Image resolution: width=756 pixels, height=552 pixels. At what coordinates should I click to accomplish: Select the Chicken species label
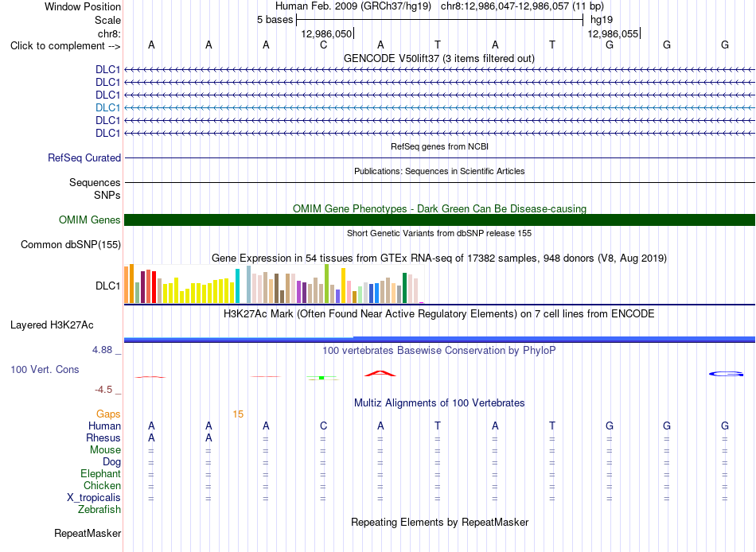(102, 485)
